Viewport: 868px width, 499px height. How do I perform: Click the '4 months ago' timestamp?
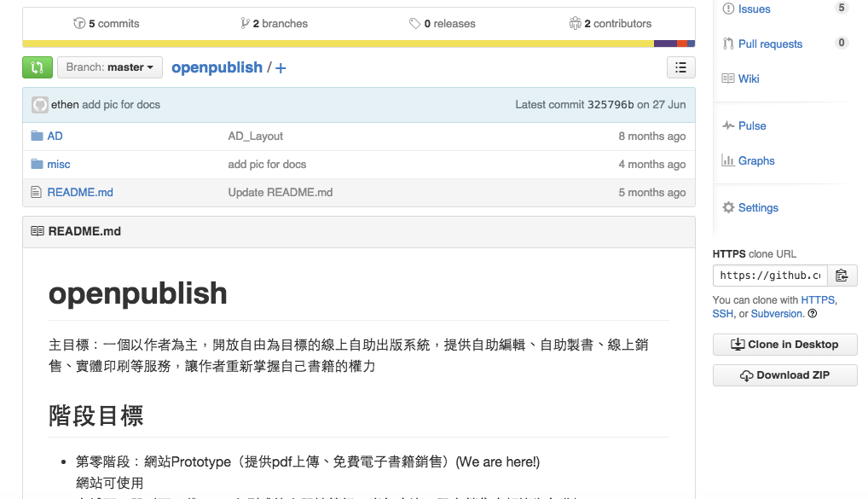(652, 165)
